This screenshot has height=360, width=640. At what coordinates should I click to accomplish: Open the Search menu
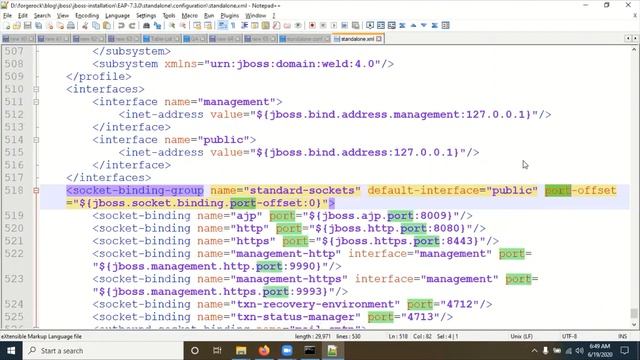point(42,16)
